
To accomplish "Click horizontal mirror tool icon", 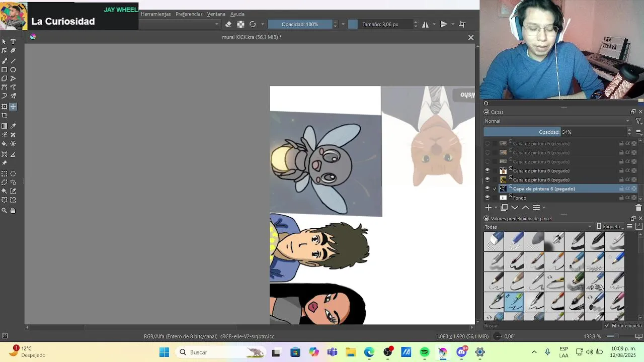I will point(426,24).
